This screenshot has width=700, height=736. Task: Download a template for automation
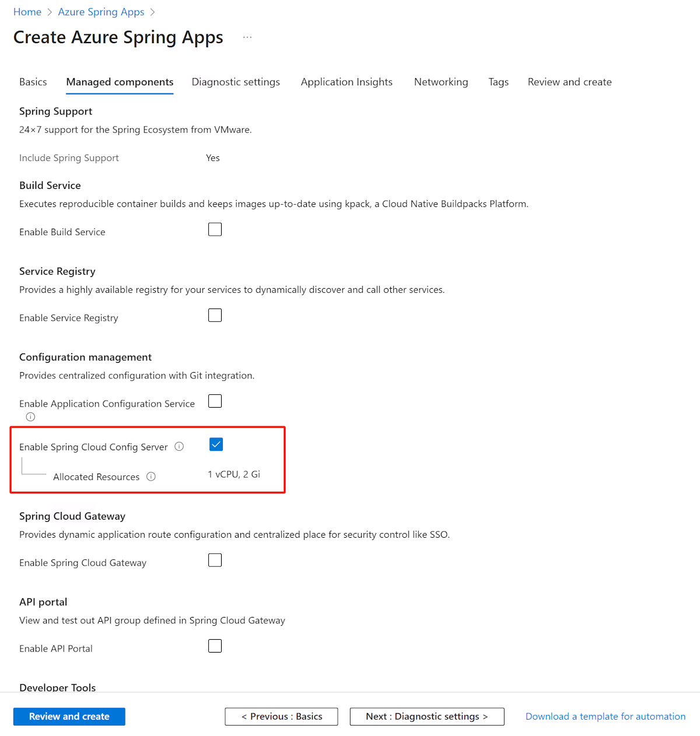(605, 717)
